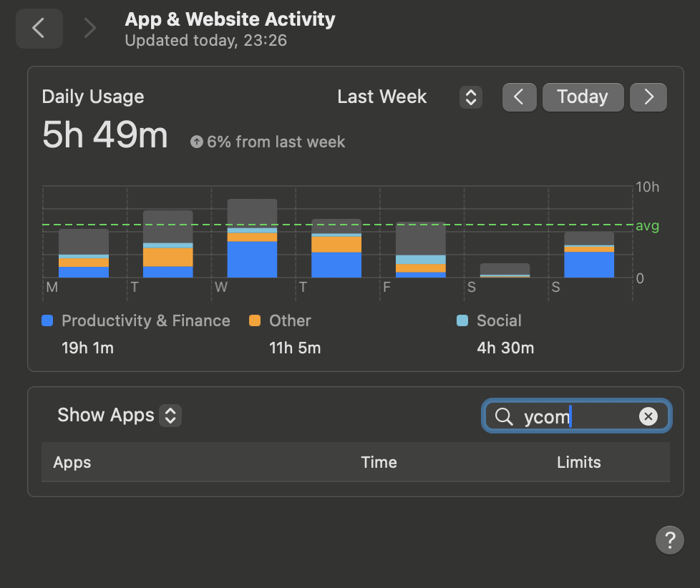Click the forward navigation chevron

click(x=89, y=29)
